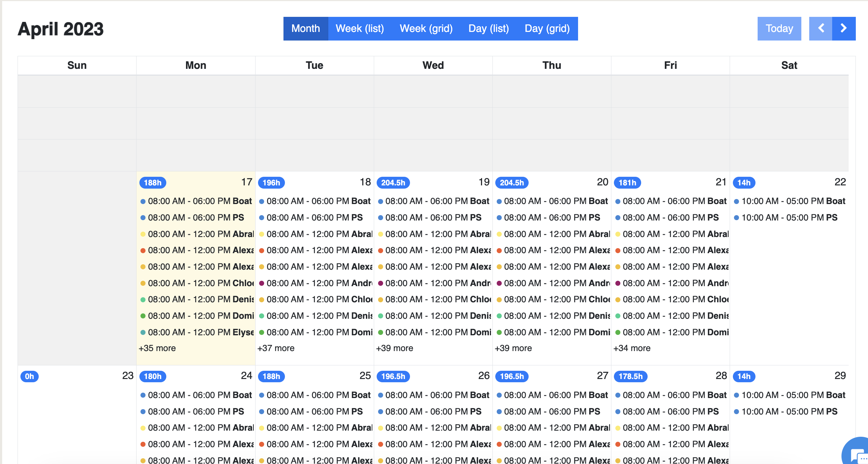This screenshot has height=464, width=868.
Task: Open day 22 date number
Action: coord(840,182)
